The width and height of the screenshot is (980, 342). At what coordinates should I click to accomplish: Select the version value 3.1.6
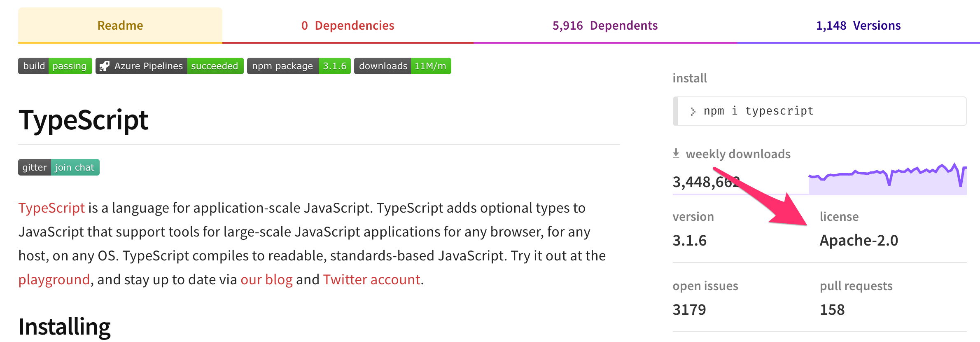tap(689, 241)
